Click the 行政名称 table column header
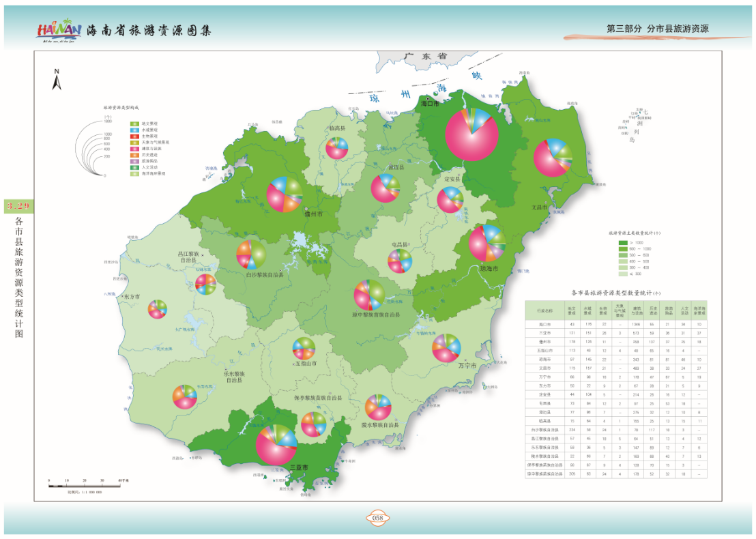 tap(544, 310)
